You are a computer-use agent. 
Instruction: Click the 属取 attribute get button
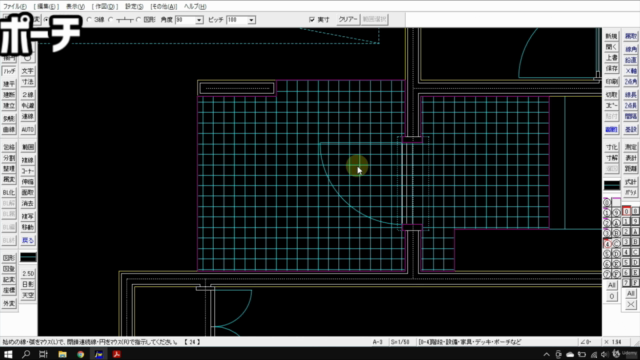click(631, 36)
